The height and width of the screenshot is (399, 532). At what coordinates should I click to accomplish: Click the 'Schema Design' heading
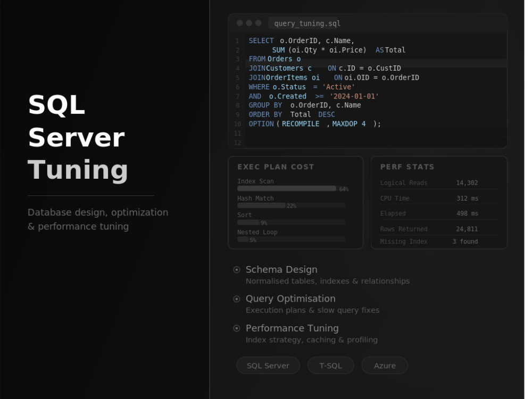coord(281,269)
